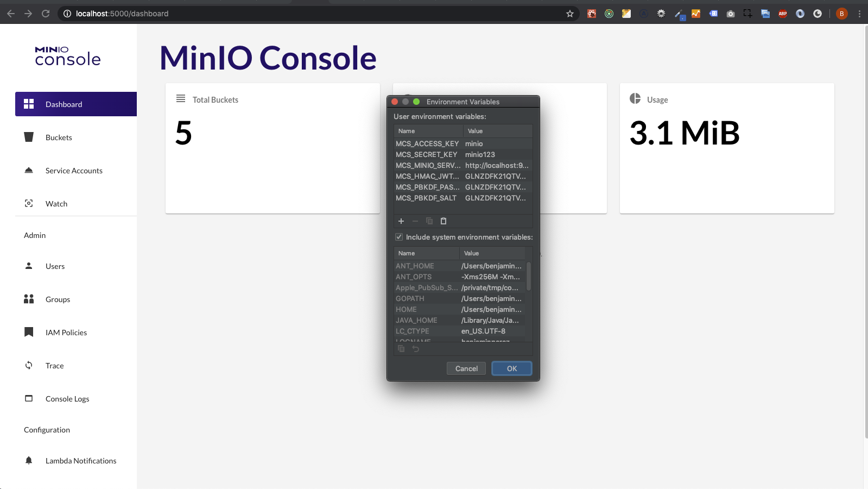Click the Dashboard grid icon
Image resolution: width=868 pixels, height=489 pixels.
click(x=29, y=104)
